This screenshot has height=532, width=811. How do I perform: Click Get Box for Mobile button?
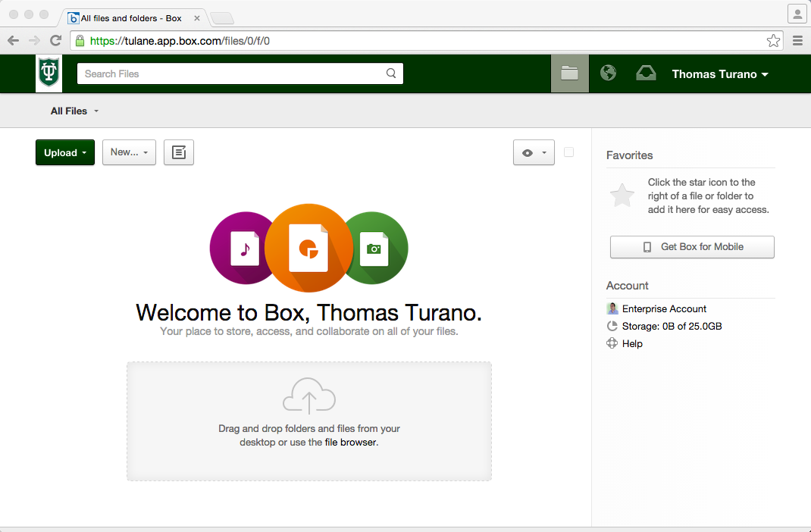click(x=692, y=247)
